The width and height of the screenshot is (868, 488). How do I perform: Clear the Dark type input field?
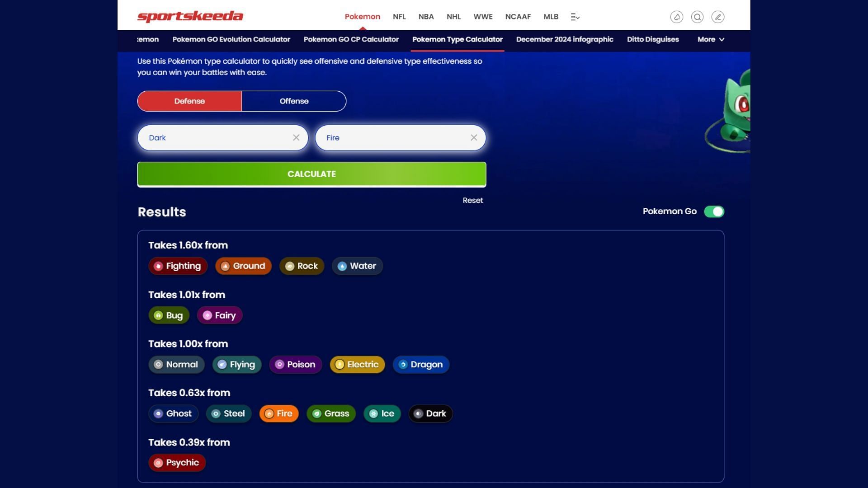pyautogui.click(x=296, y=138)
